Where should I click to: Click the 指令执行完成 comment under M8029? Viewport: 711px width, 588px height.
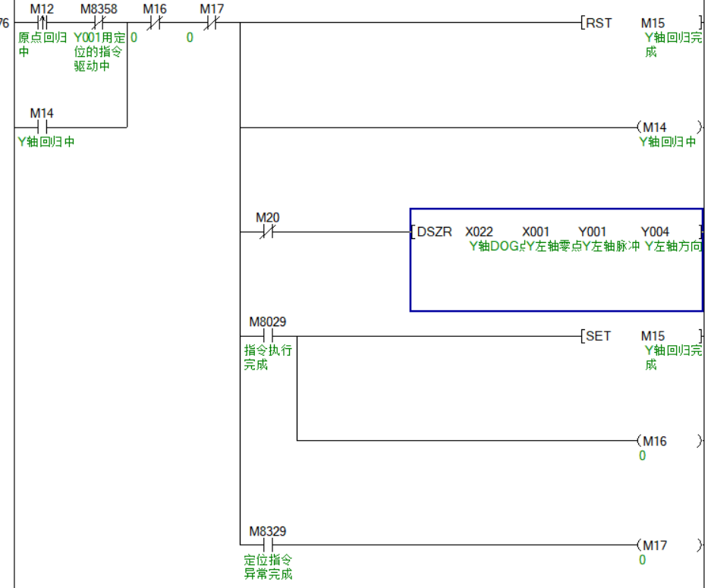267,358
